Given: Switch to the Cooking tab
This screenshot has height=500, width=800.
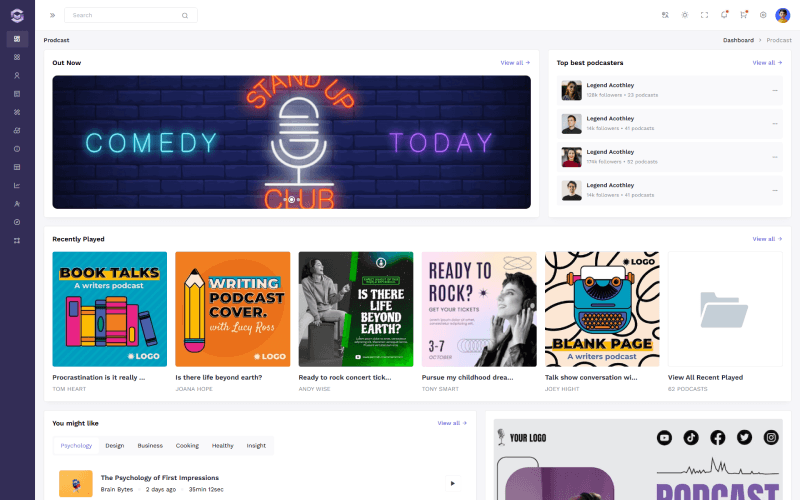Looking at the screenshot, I should tap(187, 446).
